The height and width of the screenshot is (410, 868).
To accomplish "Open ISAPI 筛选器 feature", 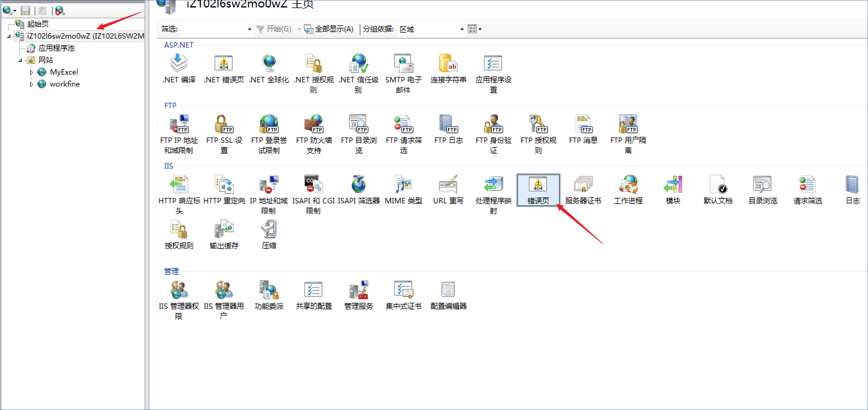I will (x=359, y=190).
